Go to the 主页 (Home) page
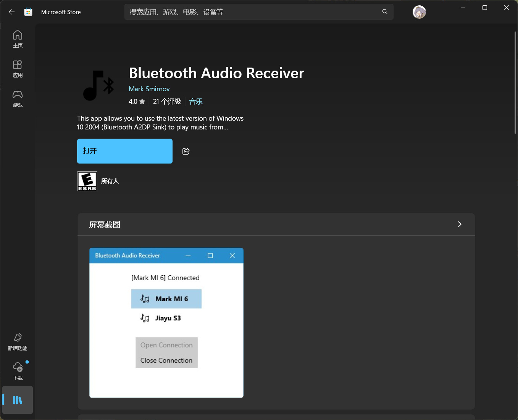Viewport: 518px width, 420px height. (x=18, y=39)
